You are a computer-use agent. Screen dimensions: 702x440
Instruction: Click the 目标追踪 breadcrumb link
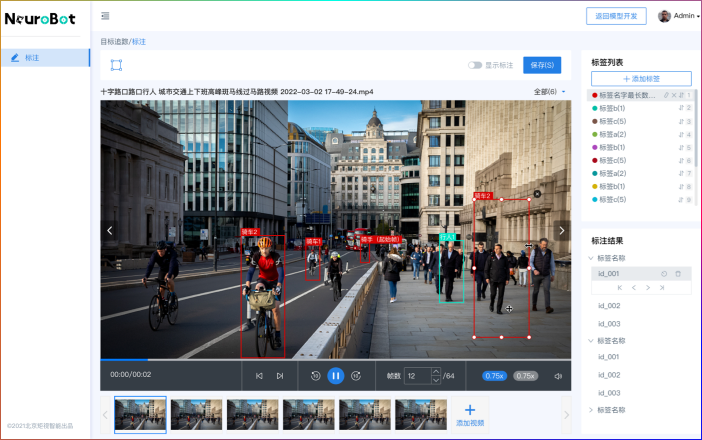114,41
